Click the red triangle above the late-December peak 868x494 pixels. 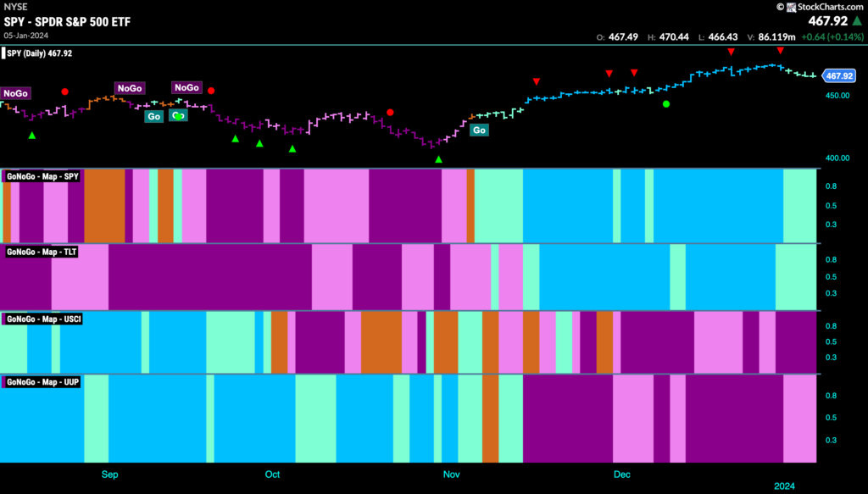click(732, 52)
